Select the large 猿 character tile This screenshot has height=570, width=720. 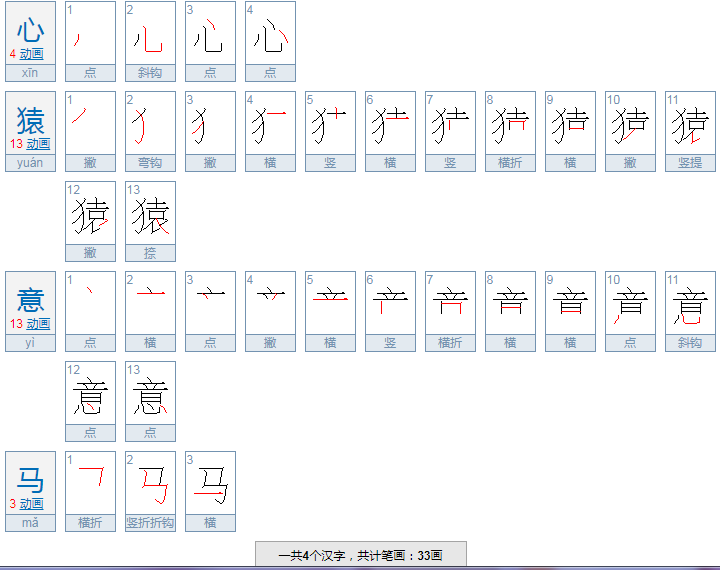pos(30,120)
